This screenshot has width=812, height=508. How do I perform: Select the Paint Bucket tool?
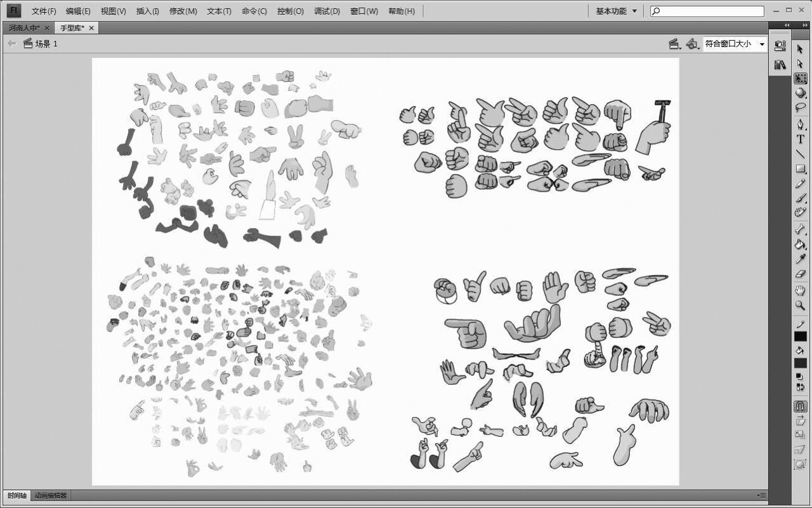pyautogui.click(x=800, y=244)
